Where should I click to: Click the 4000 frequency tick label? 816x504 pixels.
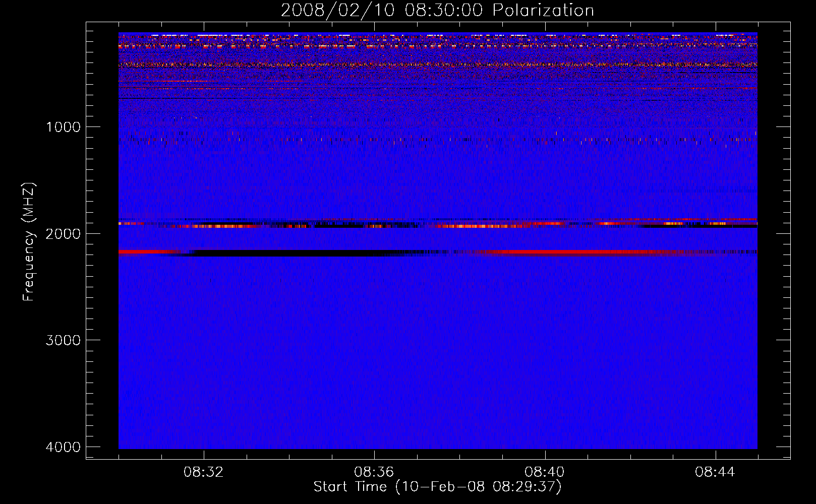64,447
